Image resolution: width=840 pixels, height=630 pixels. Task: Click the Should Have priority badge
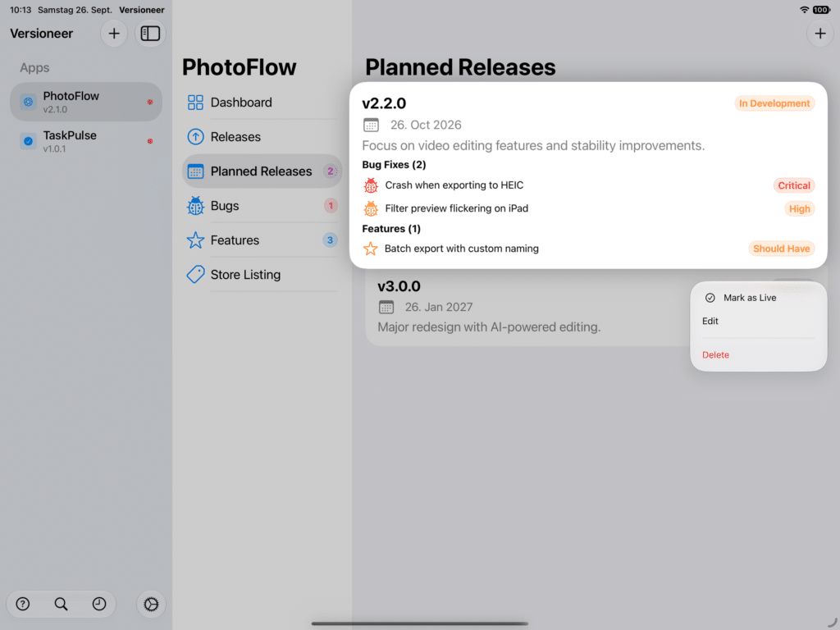pos(781,249)
